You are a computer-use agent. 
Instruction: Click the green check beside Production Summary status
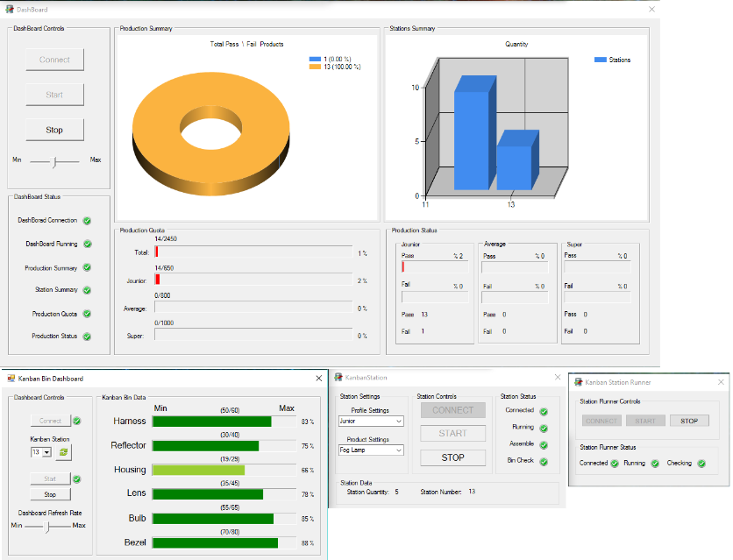pos(87,267)
